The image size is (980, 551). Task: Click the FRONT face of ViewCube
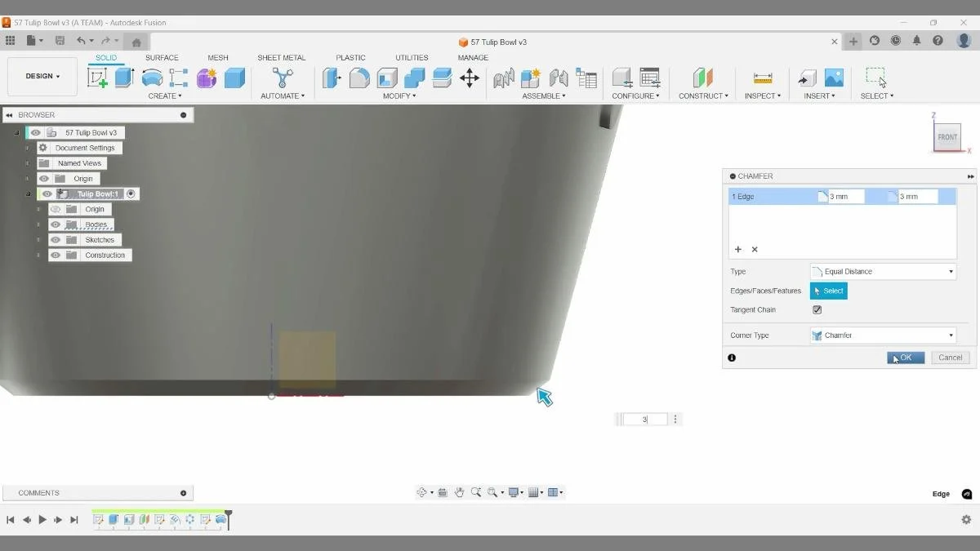pos(947,137)
